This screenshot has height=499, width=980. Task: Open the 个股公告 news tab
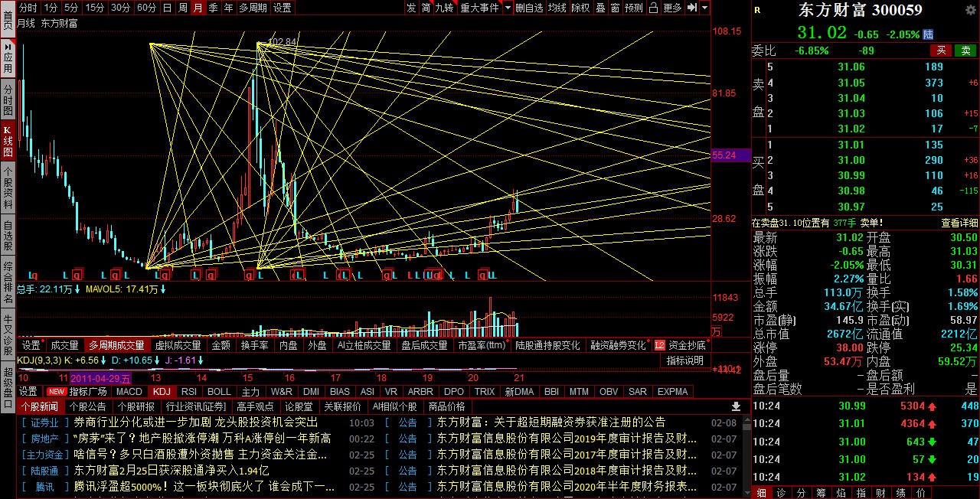tap(87, 406)
